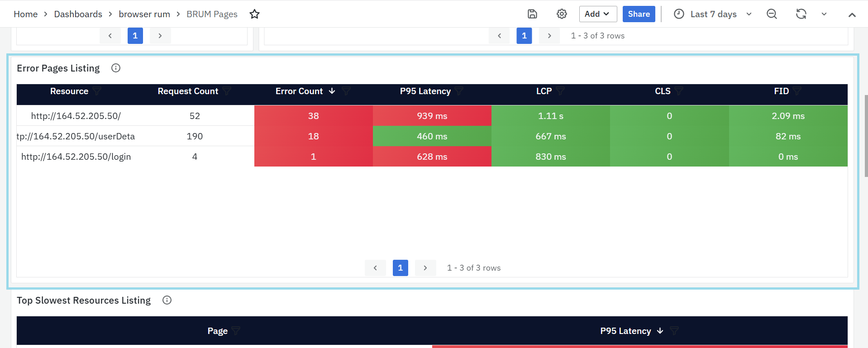Image resolution: width=868 pixels, height=348 pixels.
Task: Refresh the dashboard
Action: 801,14
